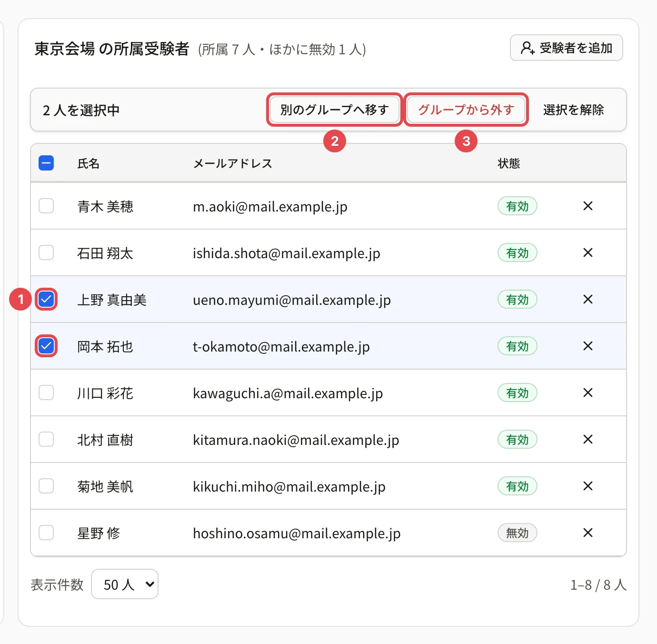This screenshot has width=657, height=644.
Task: Check the box for 石田 翔太
Action: (46, 252)
